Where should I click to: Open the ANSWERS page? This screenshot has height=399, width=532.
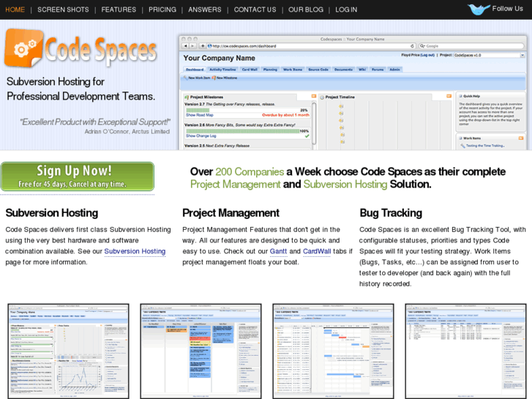click(205, 10)
